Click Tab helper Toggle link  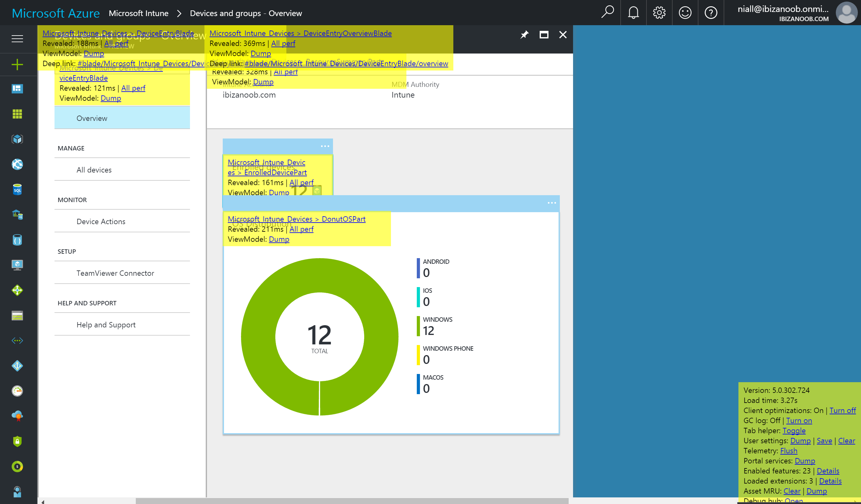794,431
